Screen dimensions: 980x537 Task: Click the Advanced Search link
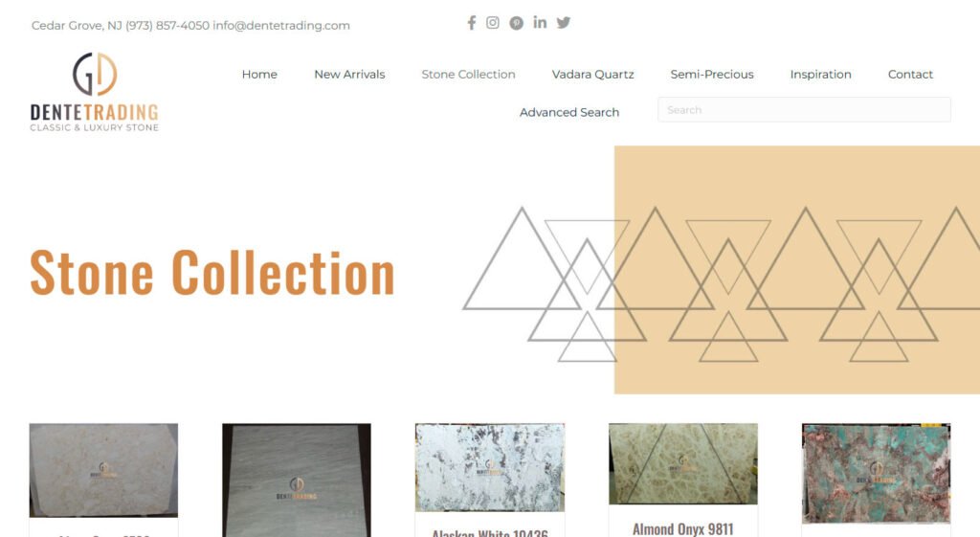[x=569, y=113]
